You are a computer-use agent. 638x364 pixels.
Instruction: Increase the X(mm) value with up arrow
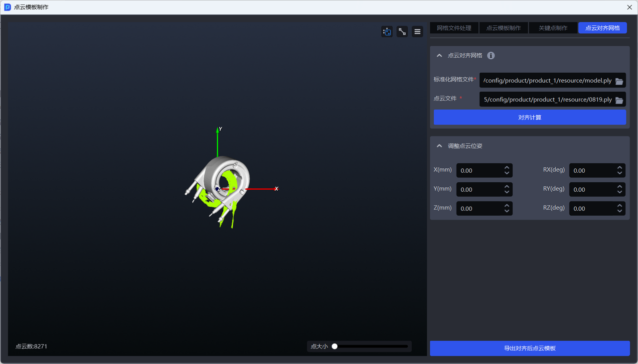pyautogui.click(x=506, y=168)
